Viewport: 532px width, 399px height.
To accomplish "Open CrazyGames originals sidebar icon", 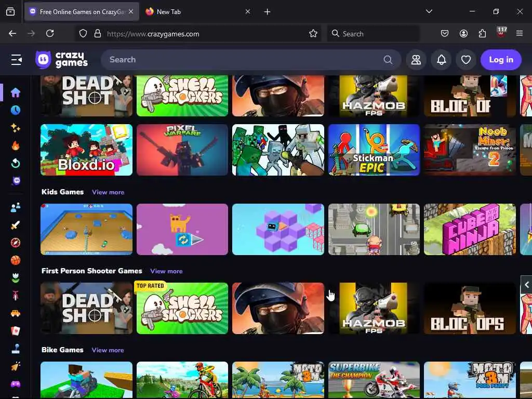I will pyautogui.click(x=16, y=181).
